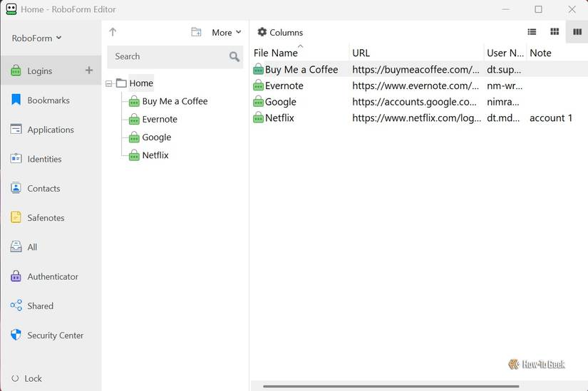588x391 pixels.
Task: Add a new login with plus icon
Action: coord(89,70)
